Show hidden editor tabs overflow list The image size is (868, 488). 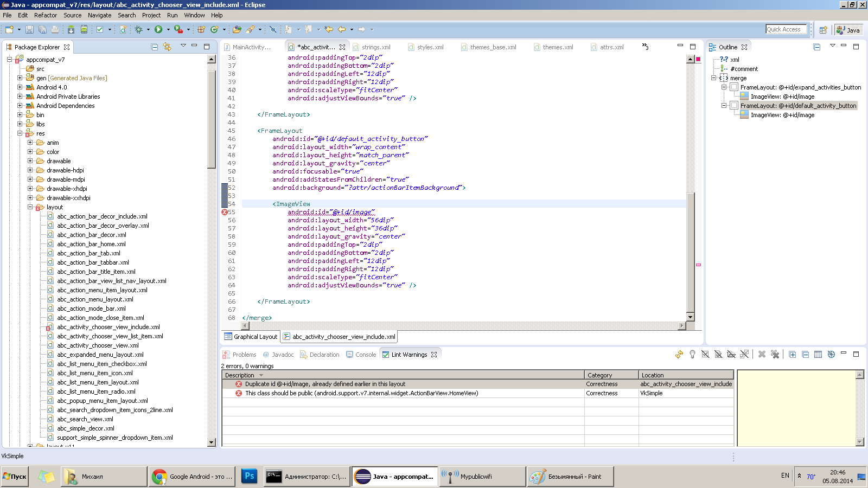coord(645,47)
